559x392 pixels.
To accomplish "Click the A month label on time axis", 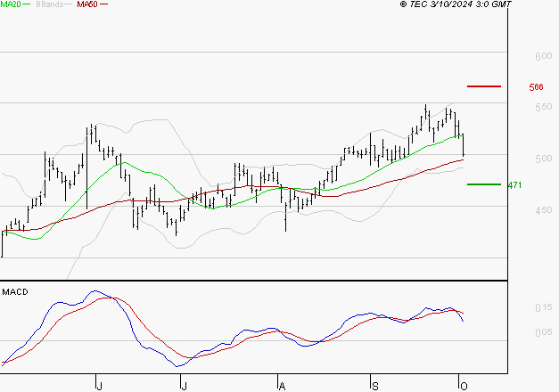I will 282,386.
